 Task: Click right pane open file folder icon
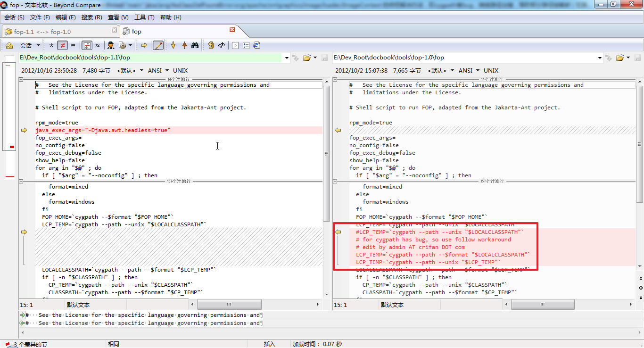click(620, 58)
